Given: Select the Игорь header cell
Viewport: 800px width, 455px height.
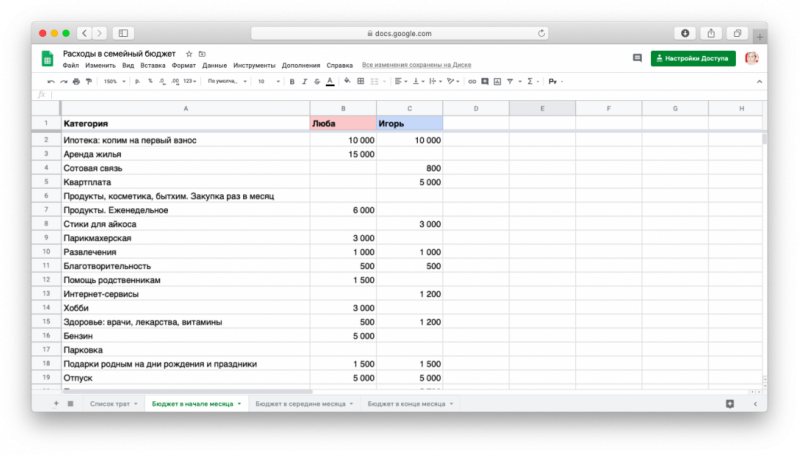Looking at the screenshot, I should pos(409,123).
